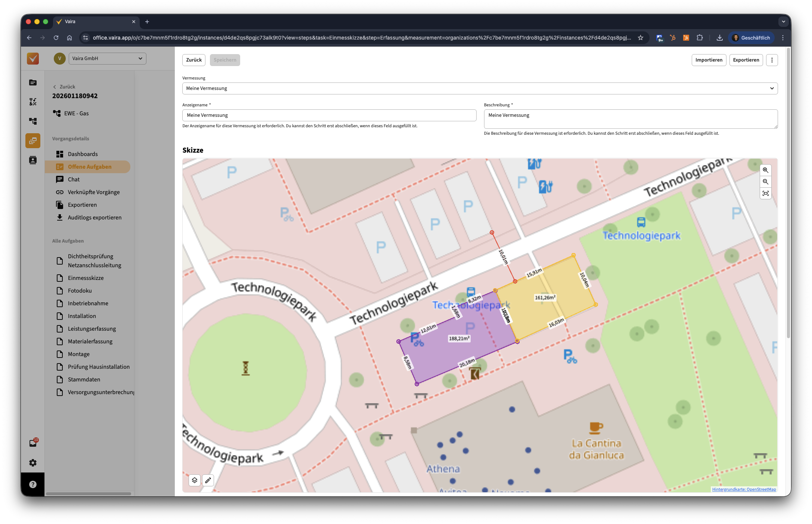812x524 pixels.
Task: Open the settings gear in left rail
Action: 33,463
